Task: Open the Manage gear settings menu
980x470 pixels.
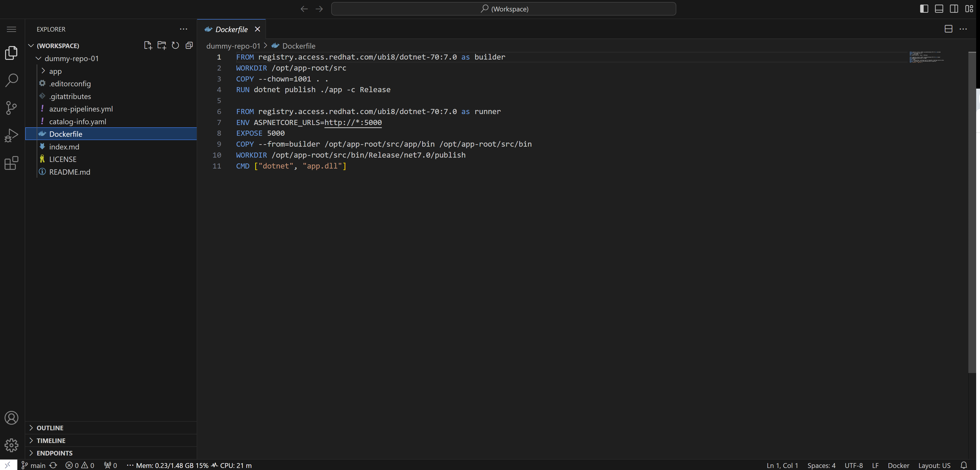Action: (x=11, y=445)
